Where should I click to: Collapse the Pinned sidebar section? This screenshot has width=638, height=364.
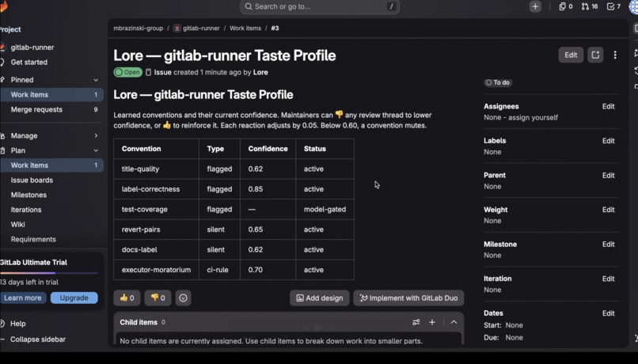pyautogui.click(x=96, y=80)
